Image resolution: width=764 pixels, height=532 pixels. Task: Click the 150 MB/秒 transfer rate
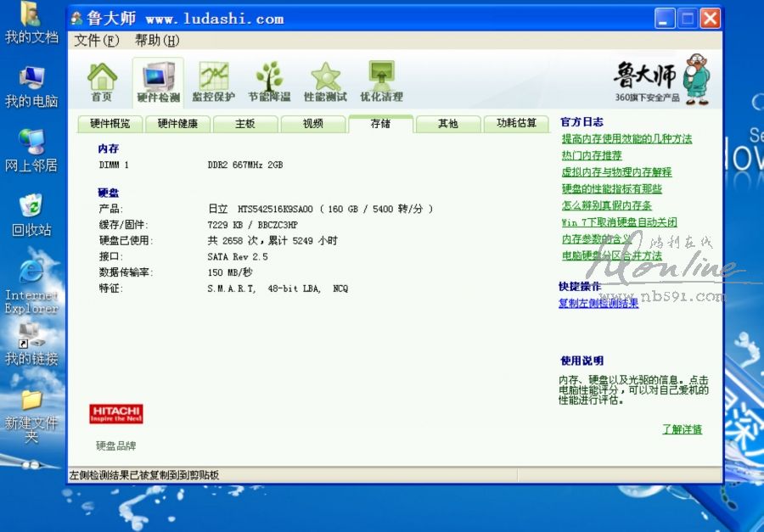[230, 272]
